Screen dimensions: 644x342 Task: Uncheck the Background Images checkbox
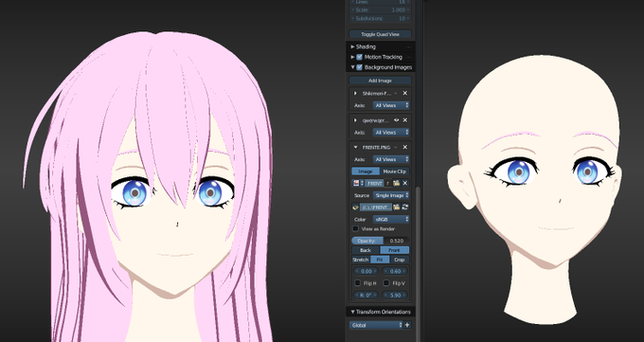click(359, 67)
